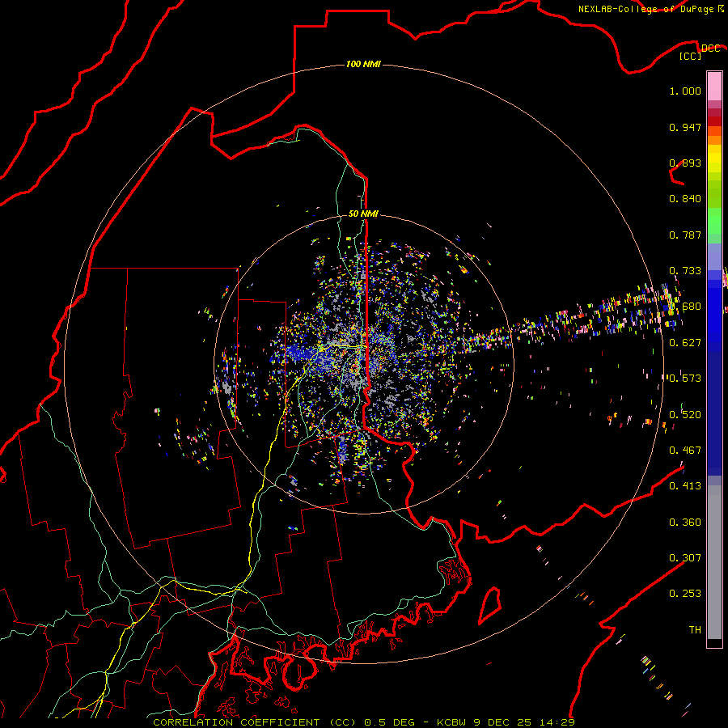Click the 0.307 value on color scale
Viewport: 728px width, 728px height.
point(685,558)
